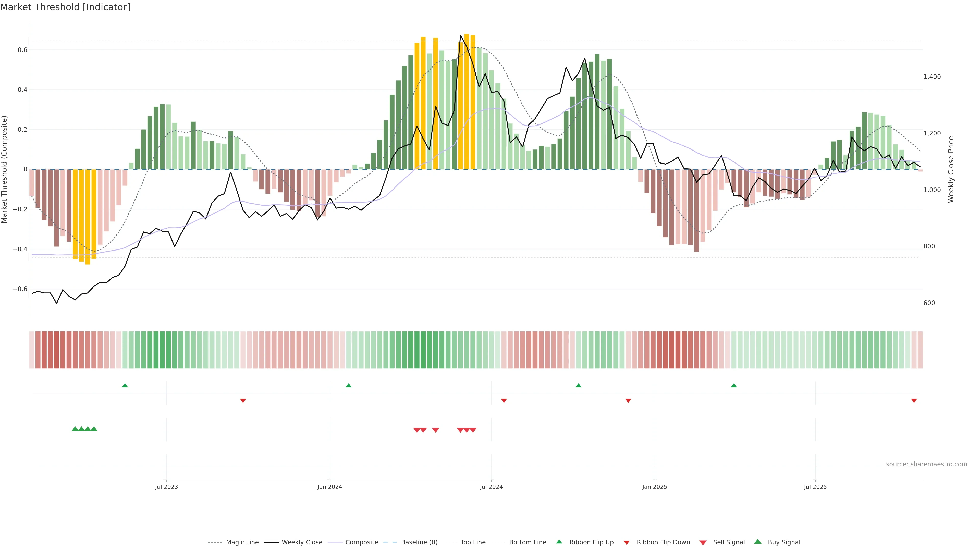The image size is (980, 551).
Task: Click the Sell Signal legend icon
Action: (x=703, y=543)
